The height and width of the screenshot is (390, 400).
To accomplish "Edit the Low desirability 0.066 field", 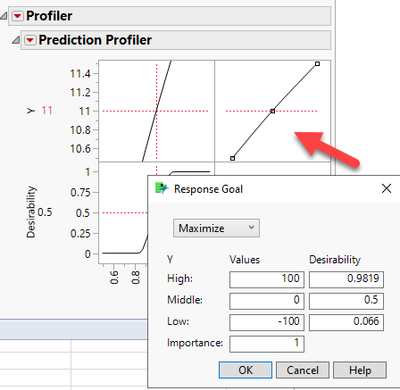I will click(346, 322).
